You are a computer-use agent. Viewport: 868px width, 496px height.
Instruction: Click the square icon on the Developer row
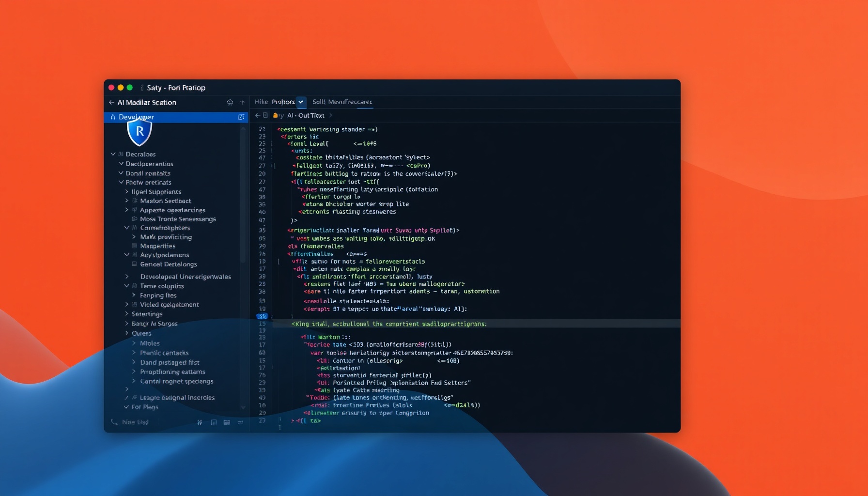(x=241, y=117)
